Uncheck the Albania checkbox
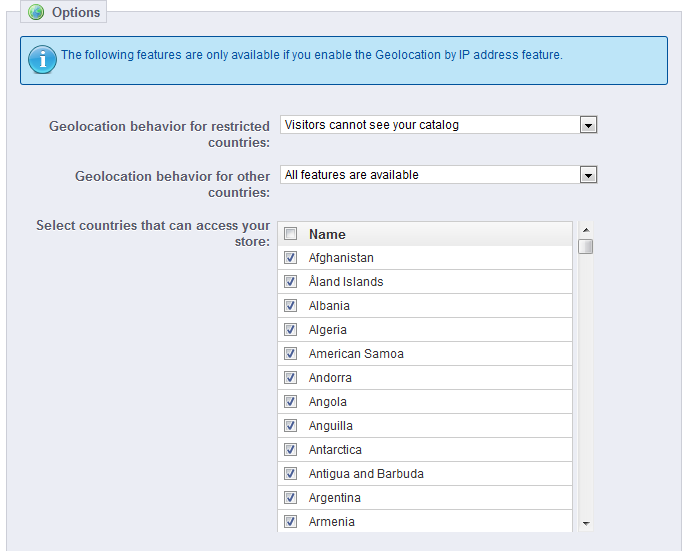Viewport: 687px width, 551px height. point(290,306)
